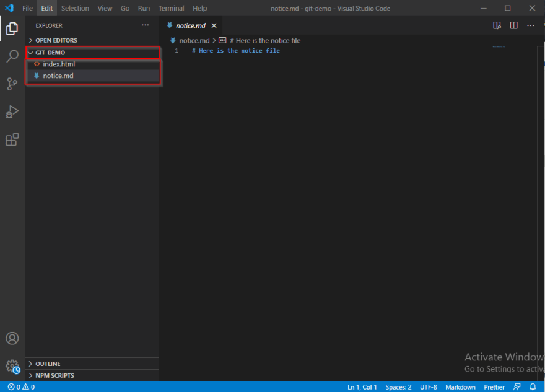Viewport: 545px width, 392px height.
Task: Open the Terminal menu
Action: point(172,8)
